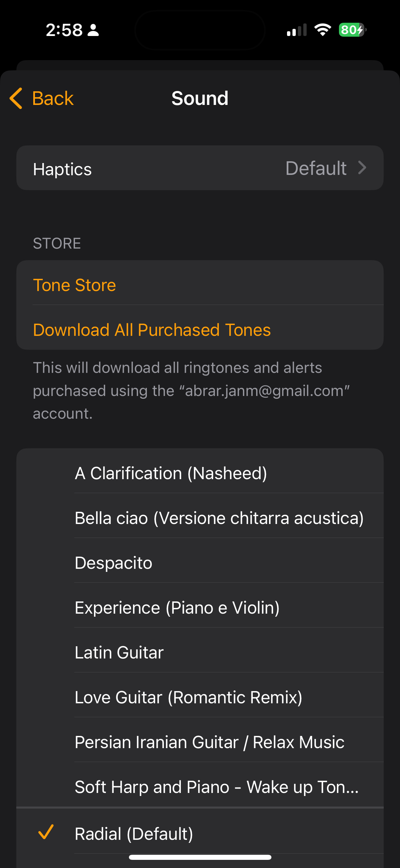Tap the orange checkmark next to Radial
This screenshot has width=400, height=868.
point(46,832)
